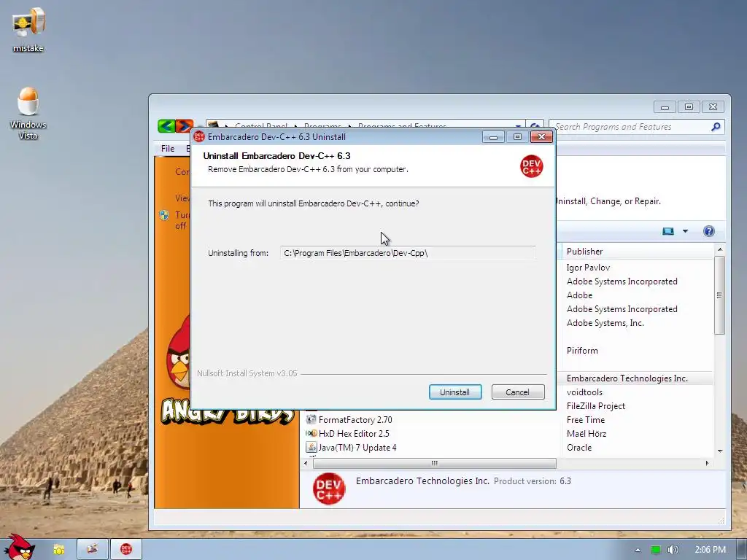Click the vertical scrollbar down arrow in the program list

tap(720, 451)
